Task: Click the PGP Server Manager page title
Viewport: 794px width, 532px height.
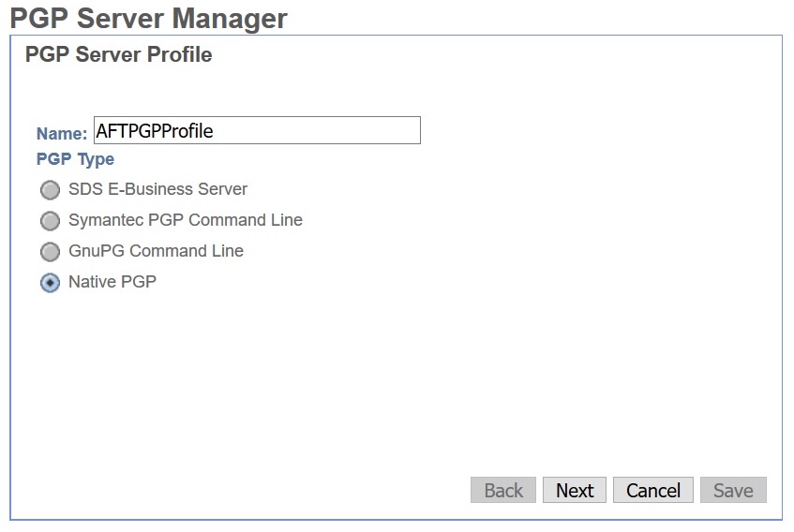Action: coord(148,19)
